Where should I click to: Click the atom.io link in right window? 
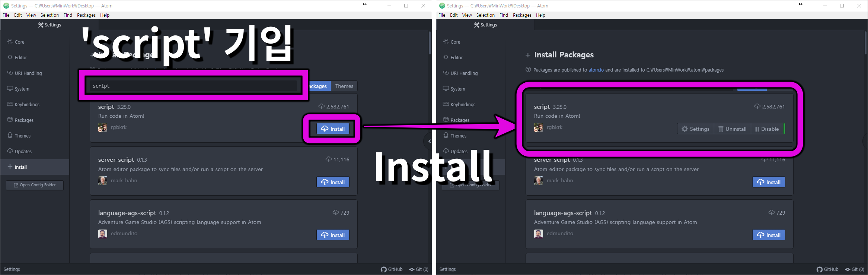click(x=596, y=70)
